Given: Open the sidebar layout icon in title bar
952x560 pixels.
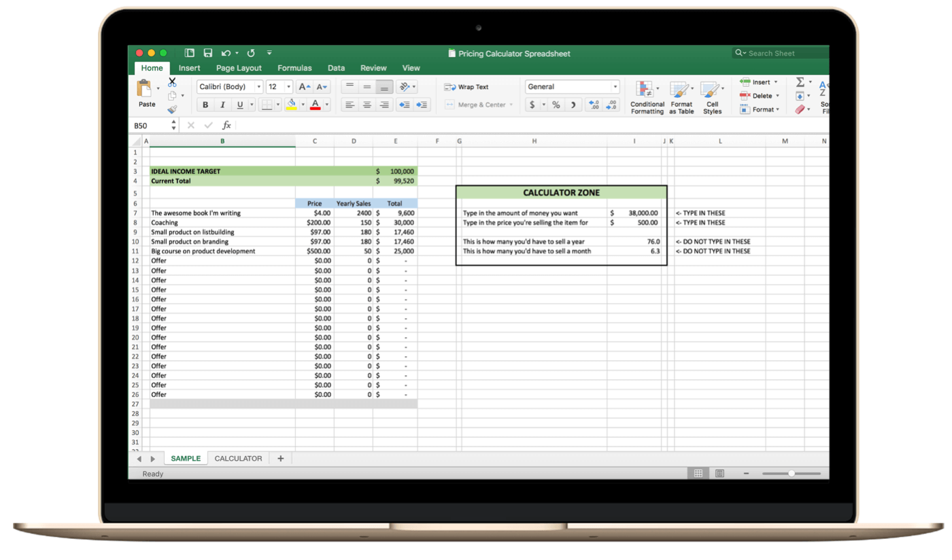Looking at the screenshot, I should 190,53.
